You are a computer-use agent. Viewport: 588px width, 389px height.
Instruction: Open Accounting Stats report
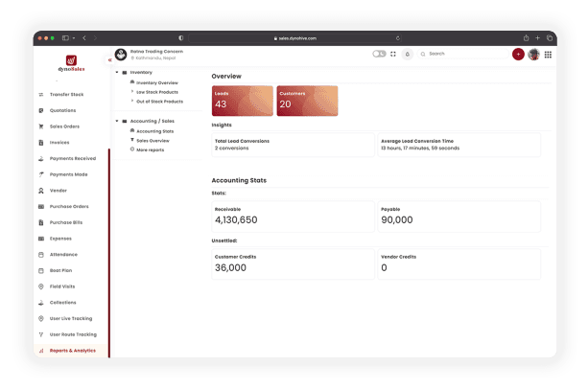tap(154, 131)
